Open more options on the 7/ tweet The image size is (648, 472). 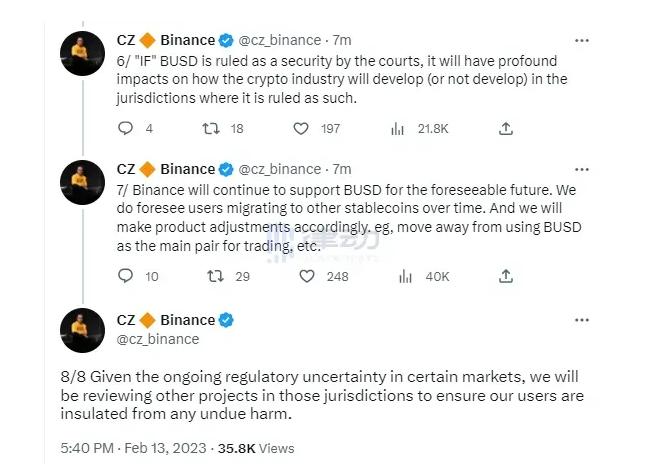(581, 169)
